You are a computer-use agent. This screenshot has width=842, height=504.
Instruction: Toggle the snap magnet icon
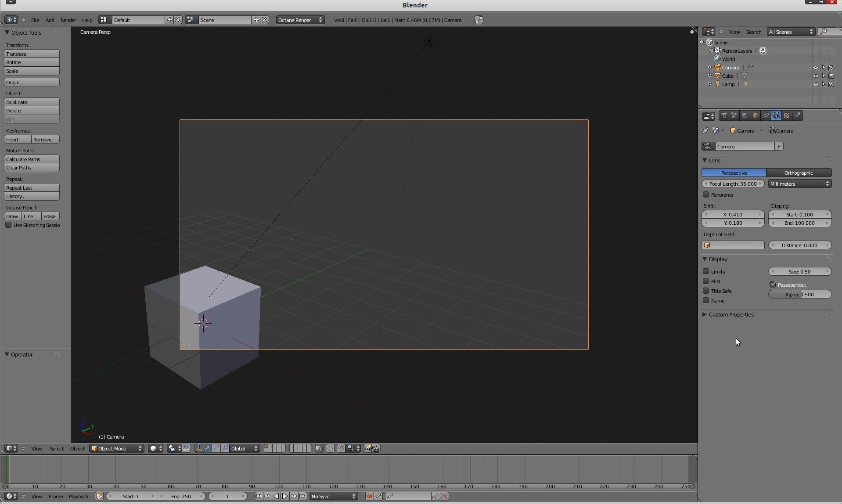341,449
